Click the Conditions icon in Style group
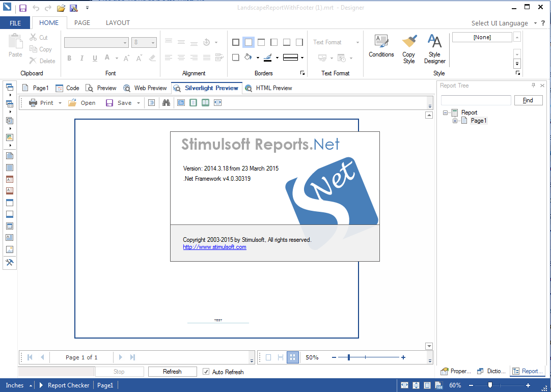The width and height of the screenshot is (551, 392). (381, 41)
